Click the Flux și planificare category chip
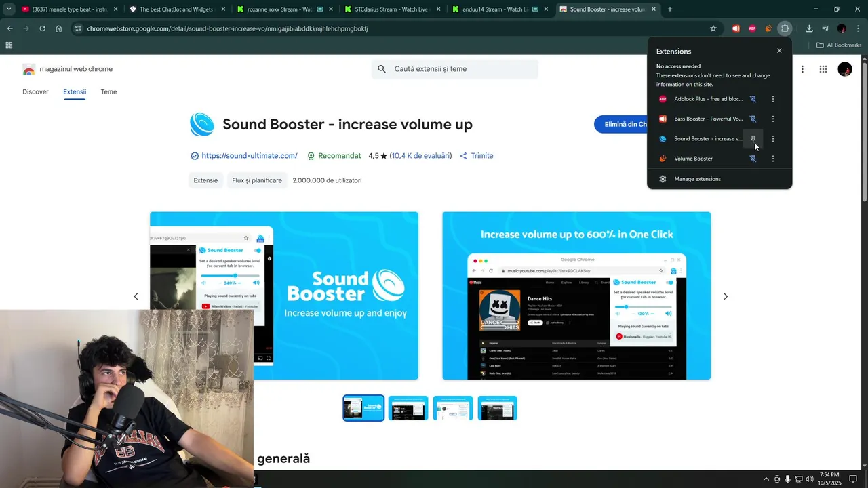The width and height of the screenshot is (868, 488). point(257,180)
